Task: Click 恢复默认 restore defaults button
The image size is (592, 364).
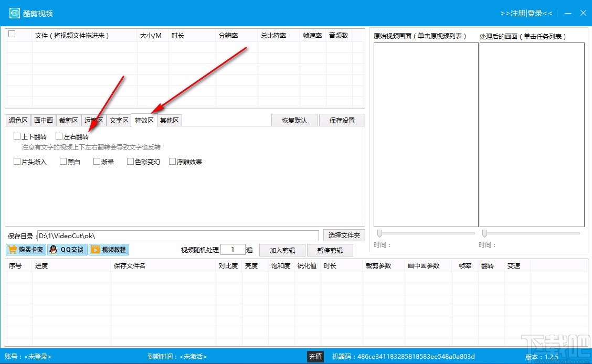Action: (294, 120)
